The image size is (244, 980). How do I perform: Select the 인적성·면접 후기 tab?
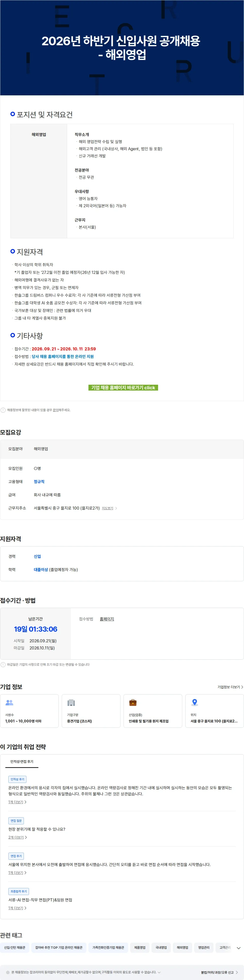[x=22, y=761]
